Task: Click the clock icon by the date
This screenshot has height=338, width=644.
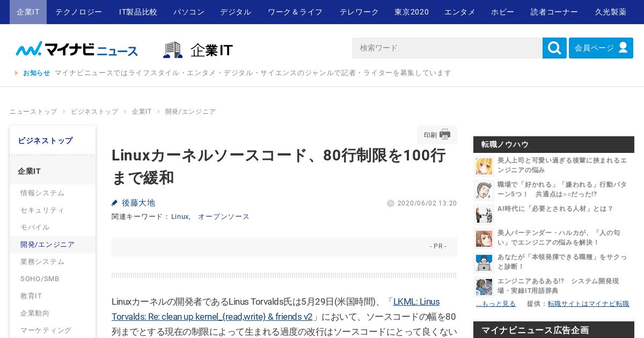Action: click(x=391, y=203)
